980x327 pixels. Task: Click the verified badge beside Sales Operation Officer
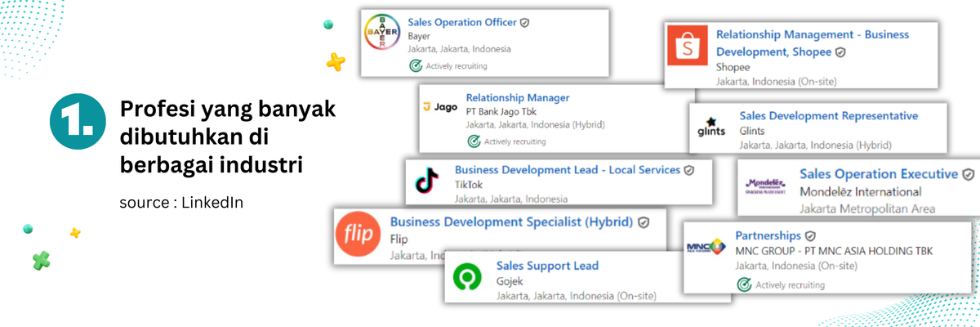click(525, 22)
